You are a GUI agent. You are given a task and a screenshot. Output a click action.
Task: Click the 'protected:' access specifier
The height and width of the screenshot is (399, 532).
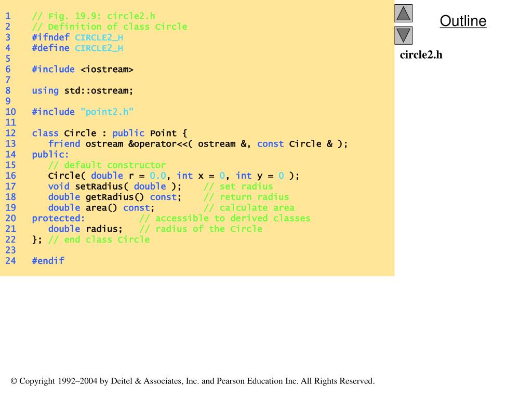[x=58, y=218]
